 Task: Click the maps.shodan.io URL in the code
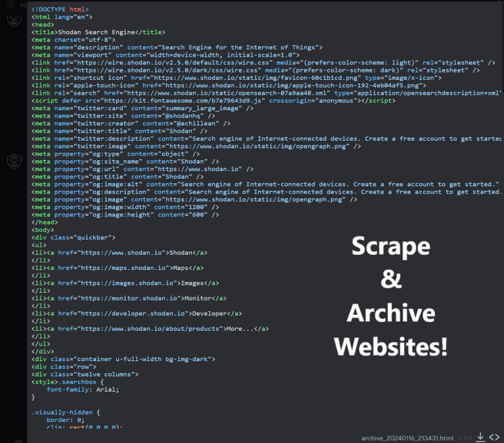coord(126,268)
